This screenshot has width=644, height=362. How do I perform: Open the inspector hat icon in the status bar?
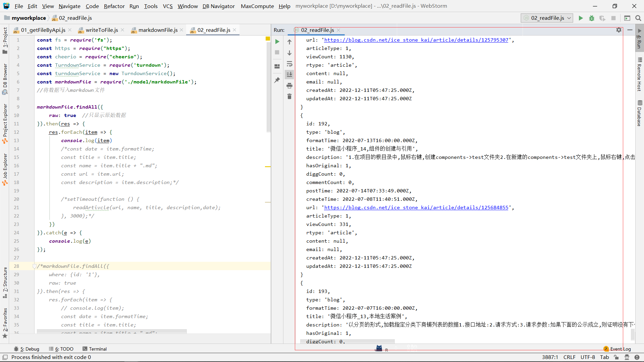click(x=627, y=357)
